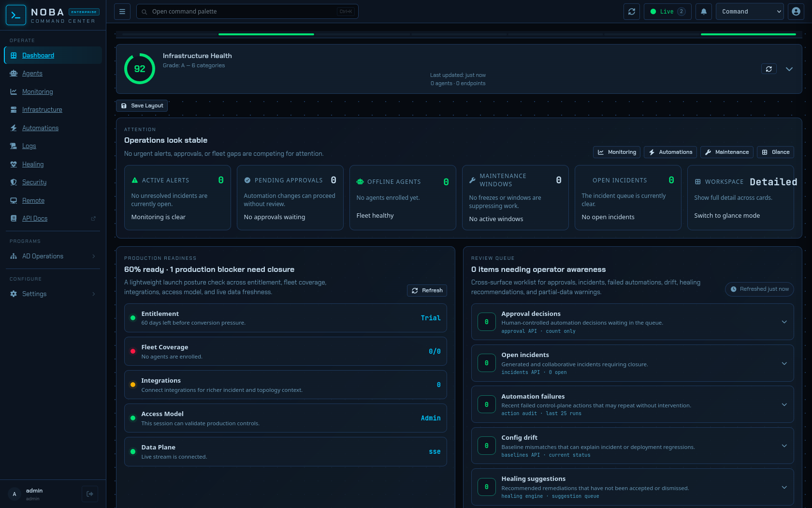Click the Agents robot icon in sidebar
Screen dimensions: 812x508
[x=14, y=74]
